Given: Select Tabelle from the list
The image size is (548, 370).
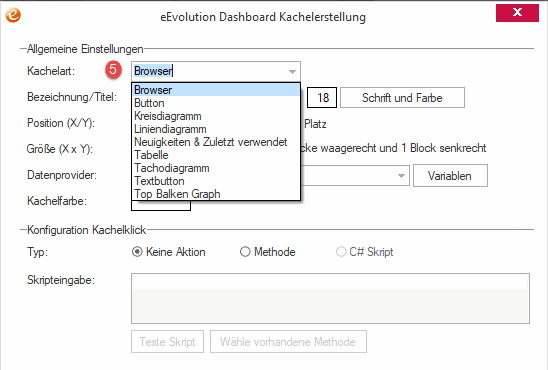Looking at the screenshot, I should [x=216, y=155].
